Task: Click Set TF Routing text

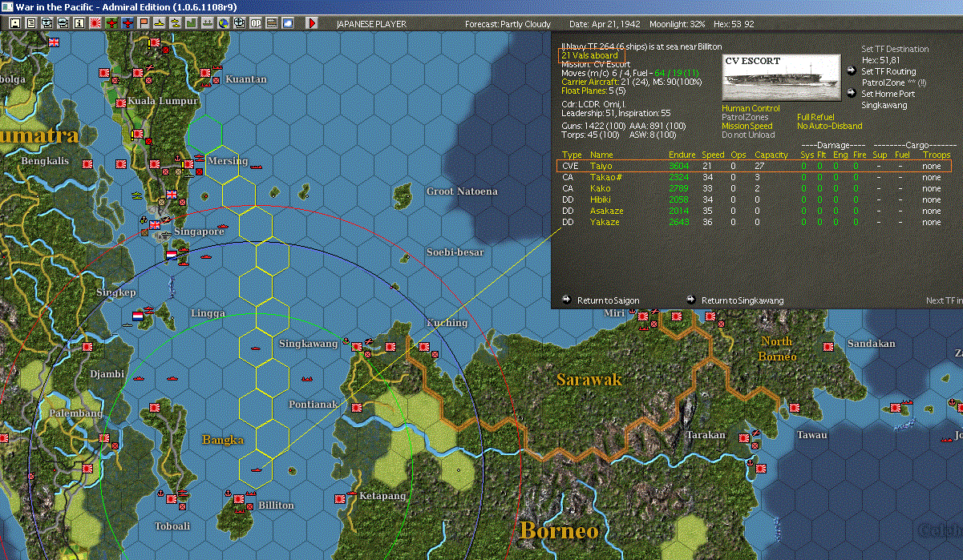Action: 888,71
